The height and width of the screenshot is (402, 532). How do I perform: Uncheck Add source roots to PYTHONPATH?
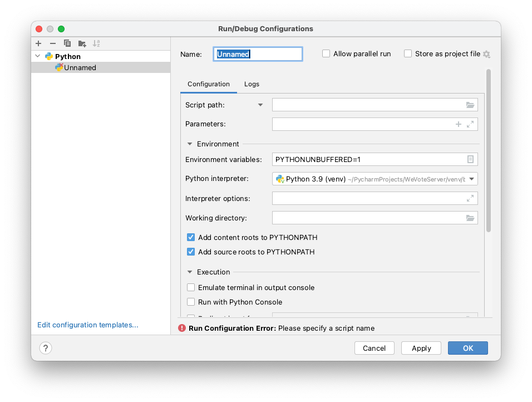coord(191,252)
